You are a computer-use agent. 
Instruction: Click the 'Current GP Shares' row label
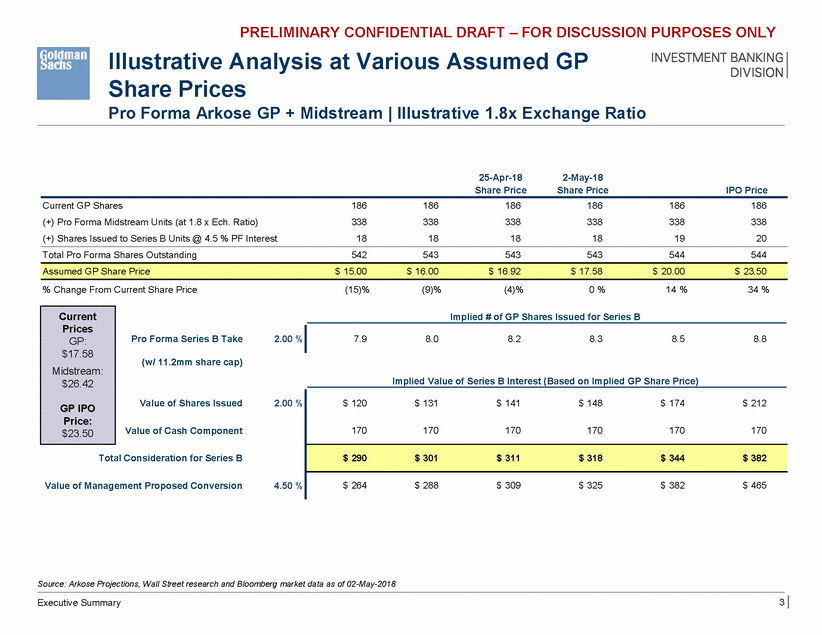point(82,206)
